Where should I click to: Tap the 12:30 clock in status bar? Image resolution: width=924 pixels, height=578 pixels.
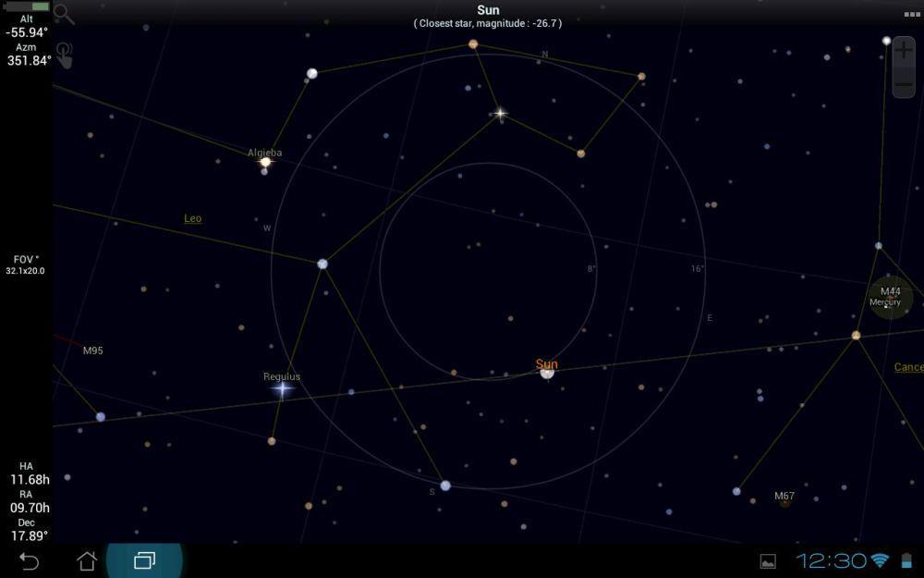[832, 560]
